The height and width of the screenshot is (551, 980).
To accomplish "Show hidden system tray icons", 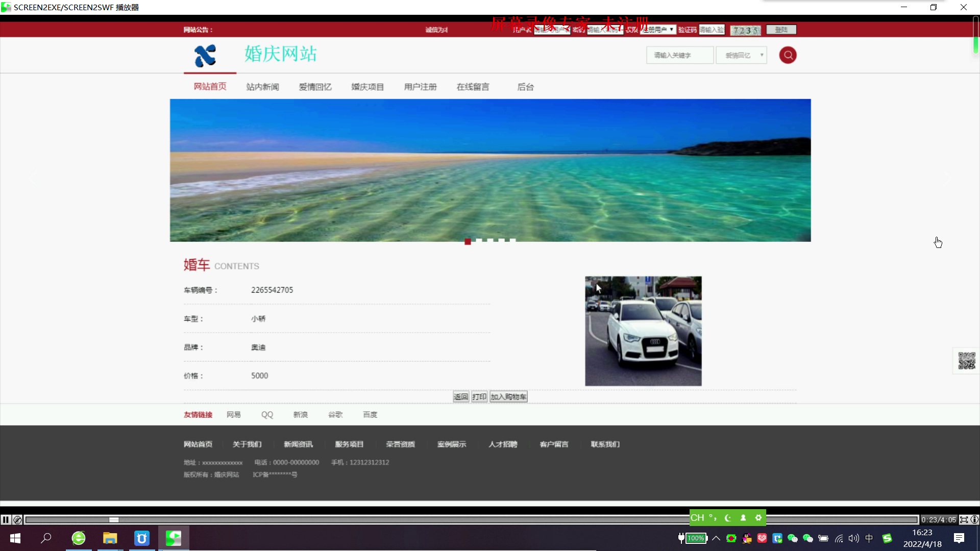I will [x=716, y=538].
